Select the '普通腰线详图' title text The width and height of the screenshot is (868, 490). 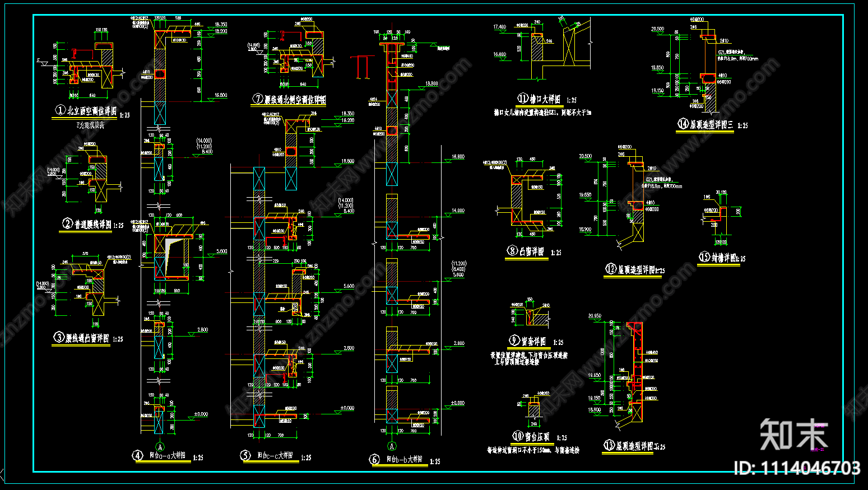pos(93,225)
